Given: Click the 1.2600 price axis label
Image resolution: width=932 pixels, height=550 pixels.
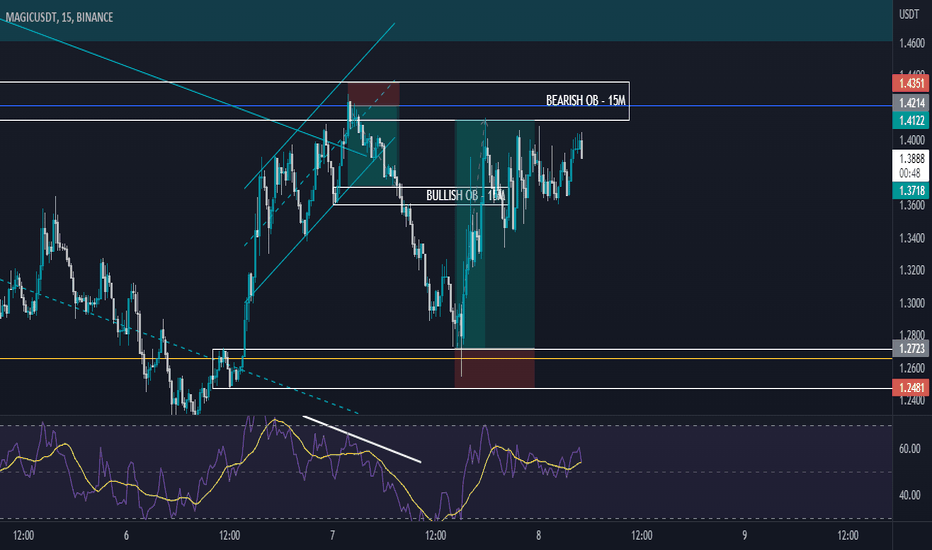Looking at the screenshot, I should pos(912,368).
